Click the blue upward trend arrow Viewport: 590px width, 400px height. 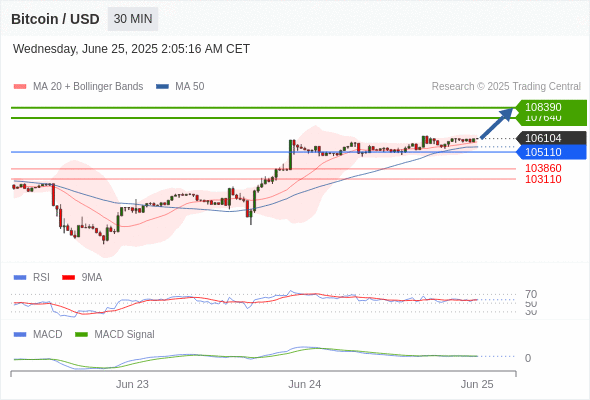pyautogui.click(x=497, y=123)
